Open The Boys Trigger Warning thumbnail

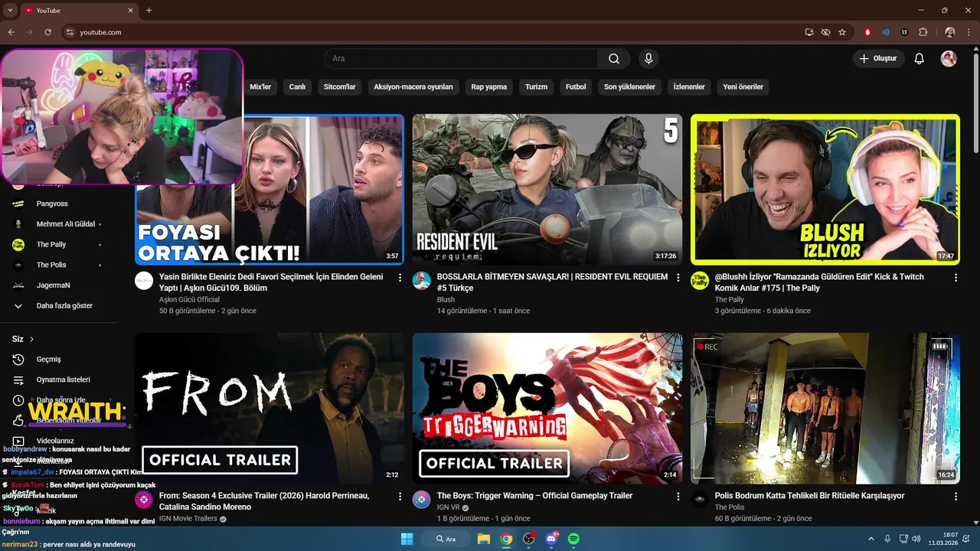point(547,408)
